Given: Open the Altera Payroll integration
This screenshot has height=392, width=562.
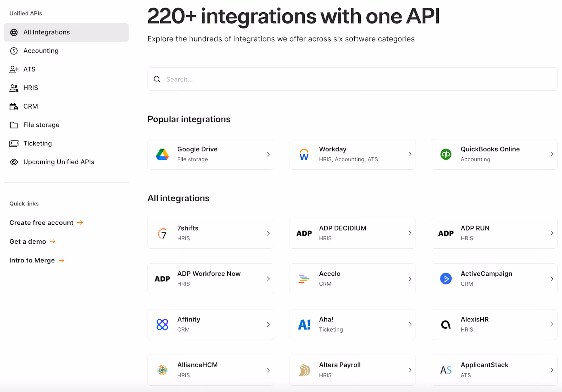Looking at the screenshot, I should click(352, 370).
